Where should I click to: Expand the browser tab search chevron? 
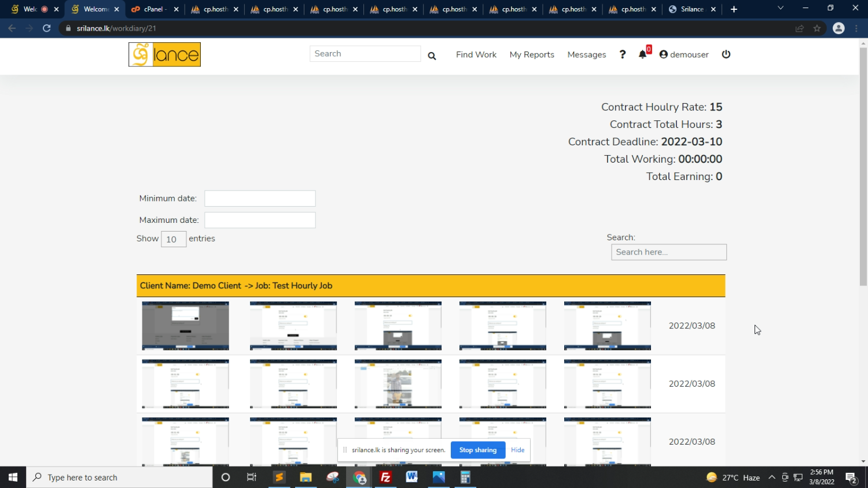click(x=781, y=9)
